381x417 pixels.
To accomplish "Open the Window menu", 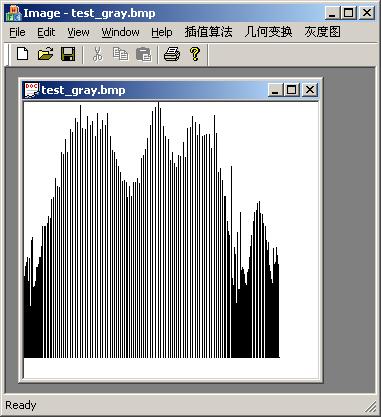I will tap(120, 32).
